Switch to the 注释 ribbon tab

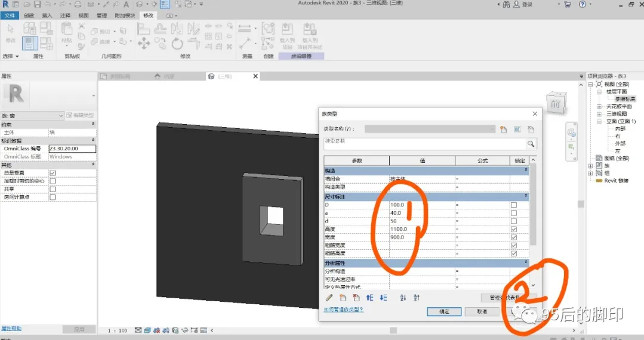coord(65,16)
